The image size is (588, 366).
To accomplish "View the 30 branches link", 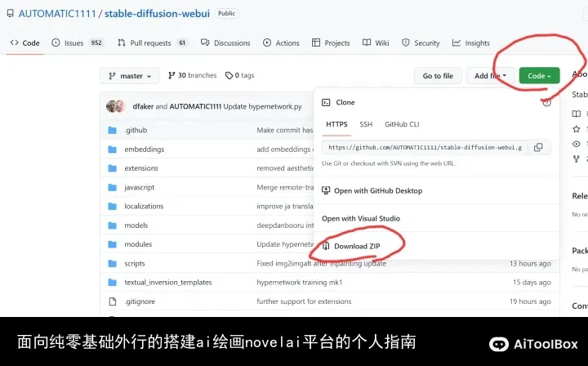I will point(193,75).
